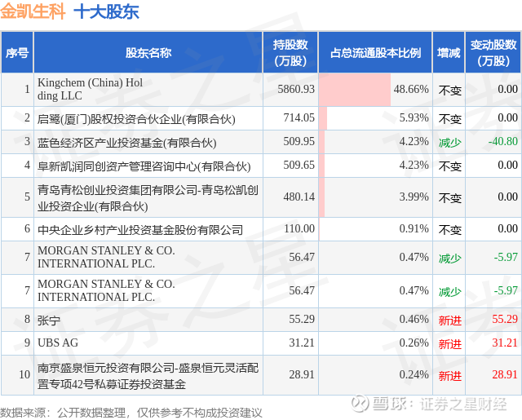Click the 0.46% ratio value
This screenshot has width=522, height=420.
coord(414,319)
